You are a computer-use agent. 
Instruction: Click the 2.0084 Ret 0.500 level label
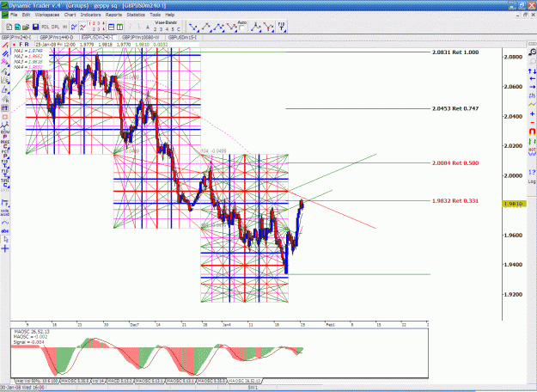tap(455, 163)
